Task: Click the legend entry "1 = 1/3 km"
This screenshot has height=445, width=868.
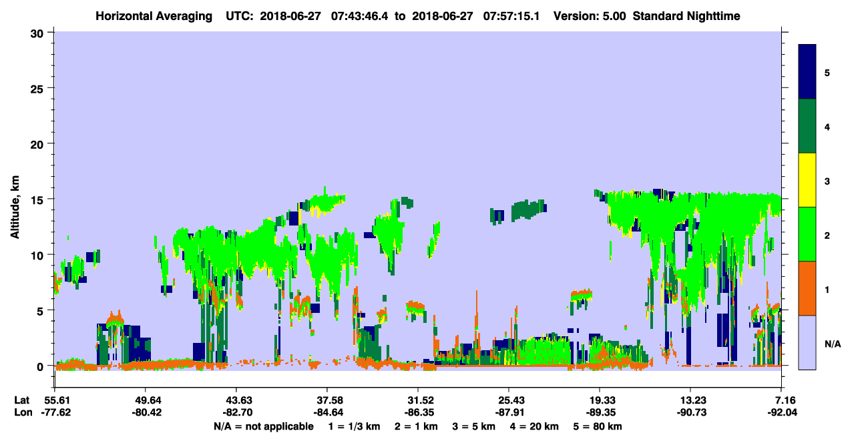Action: (355, 426)
